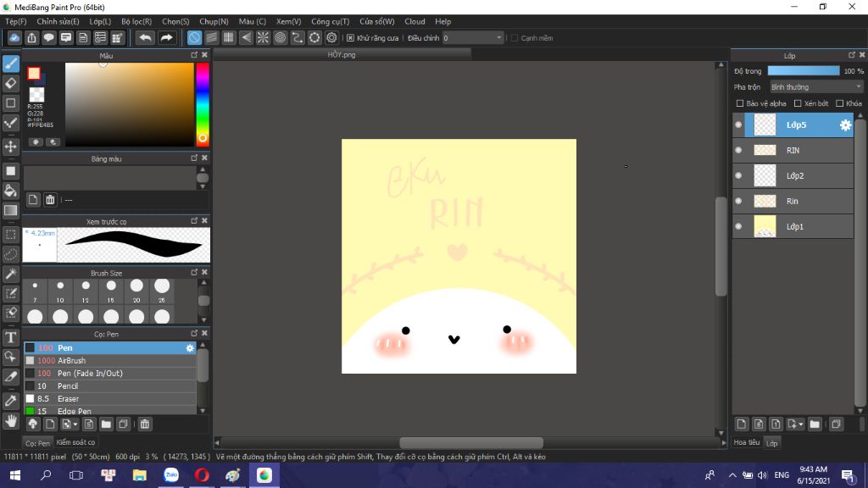Choose the Text tool
The height and width of the screenshot is (488, 868).
coord(11,336)
